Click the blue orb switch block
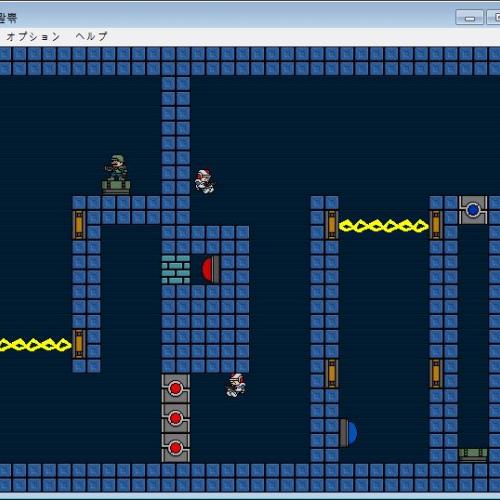500x500 pixels. click(x=473, y=210)
